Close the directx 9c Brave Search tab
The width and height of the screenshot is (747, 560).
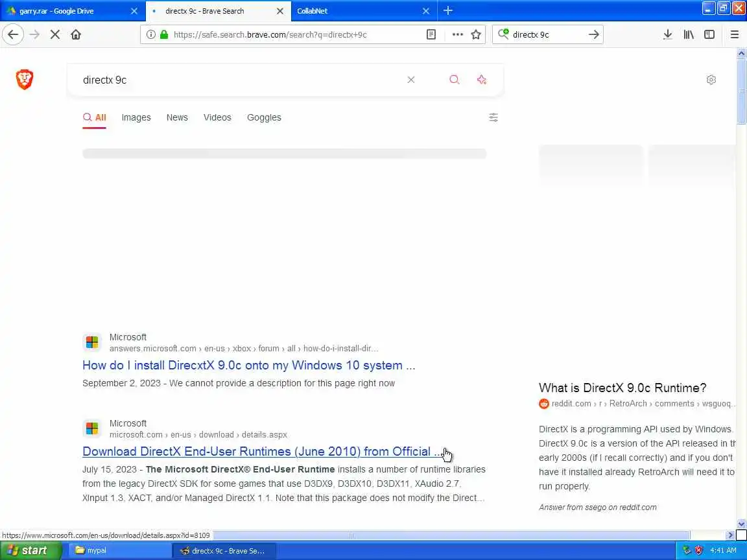280,10
